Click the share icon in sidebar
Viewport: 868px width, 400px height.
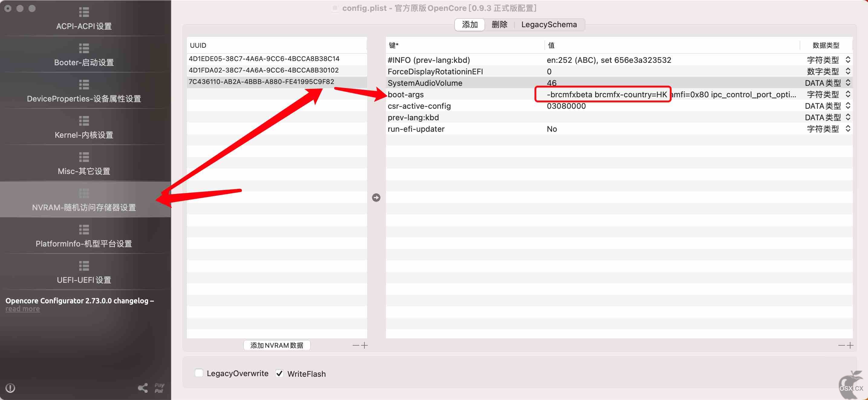tap(143, 388)
